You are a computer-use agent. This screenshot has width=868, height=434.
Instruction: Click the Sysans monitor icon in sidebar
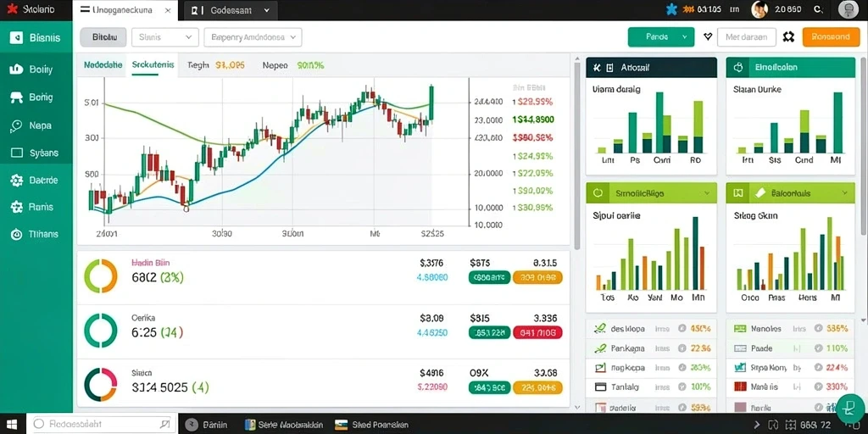tap(17, 153)
